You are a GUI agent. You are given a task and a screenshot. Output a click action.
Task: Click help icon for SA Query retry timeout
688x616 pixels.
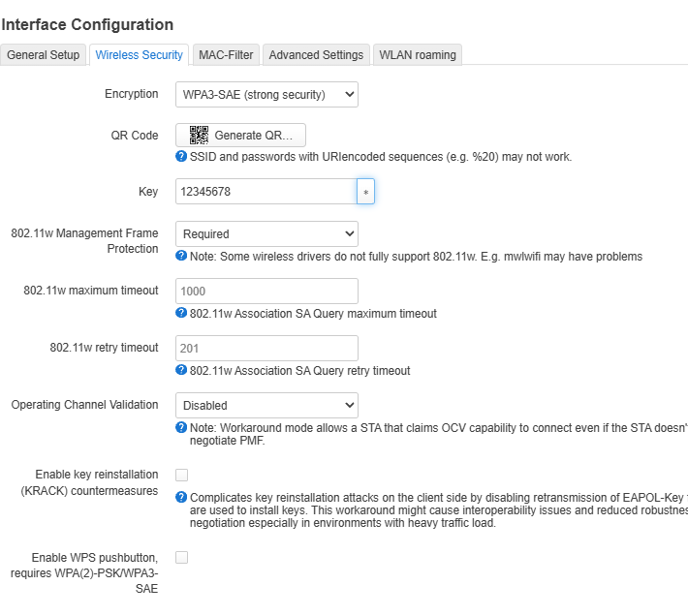tap(181, 370)
